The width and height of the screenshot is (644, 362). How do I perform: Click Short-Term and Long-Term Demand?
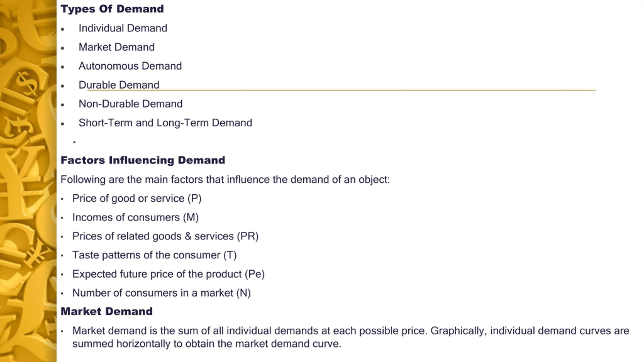pos(165,123)
